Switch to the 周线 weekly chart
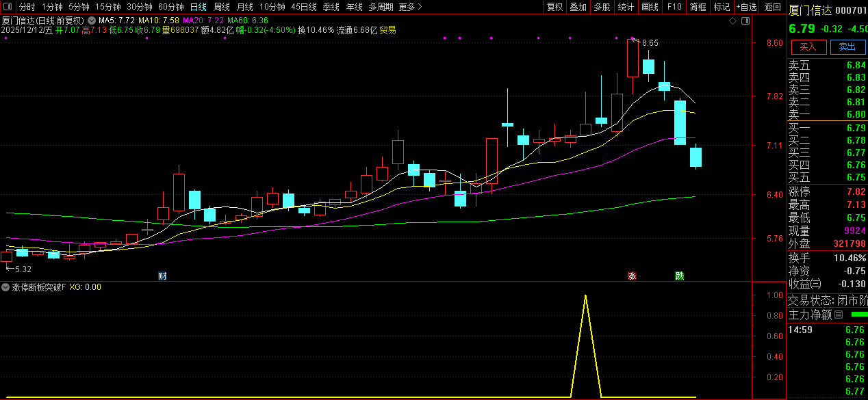 point(221,7)
